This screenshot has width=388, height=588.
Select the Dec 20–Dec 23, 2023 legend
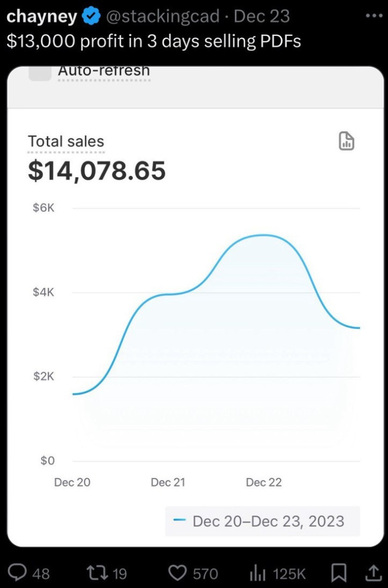(263, 521)
